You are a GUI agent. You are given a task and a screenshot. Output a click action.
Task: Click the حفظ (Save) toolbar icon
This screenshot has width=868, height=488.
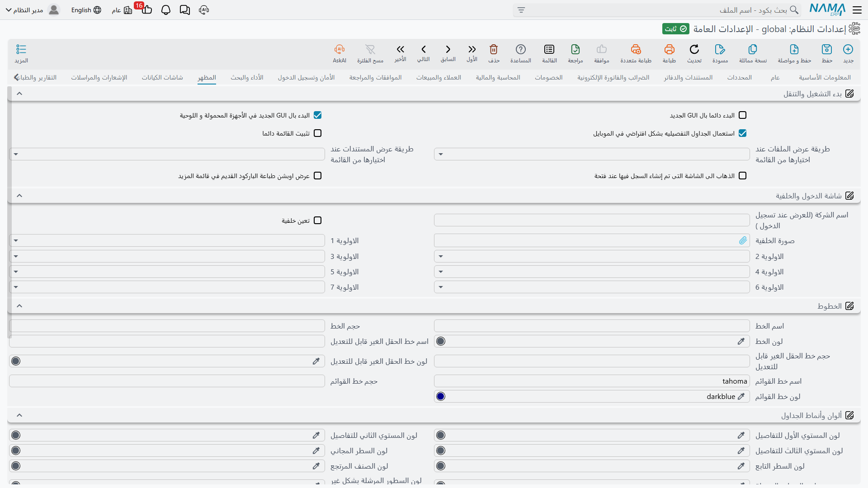click(827, 49)
